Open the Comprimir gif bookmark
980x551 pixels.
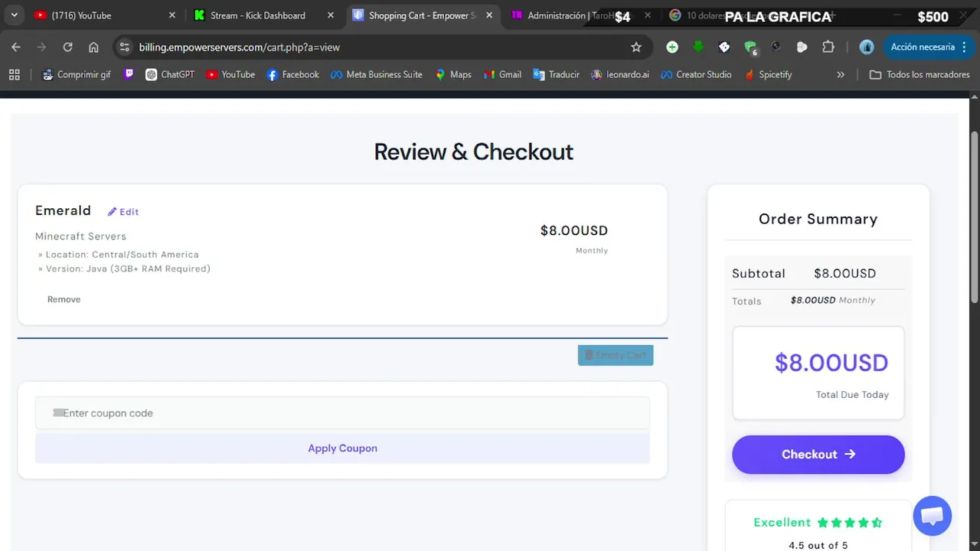click(77, 74)
